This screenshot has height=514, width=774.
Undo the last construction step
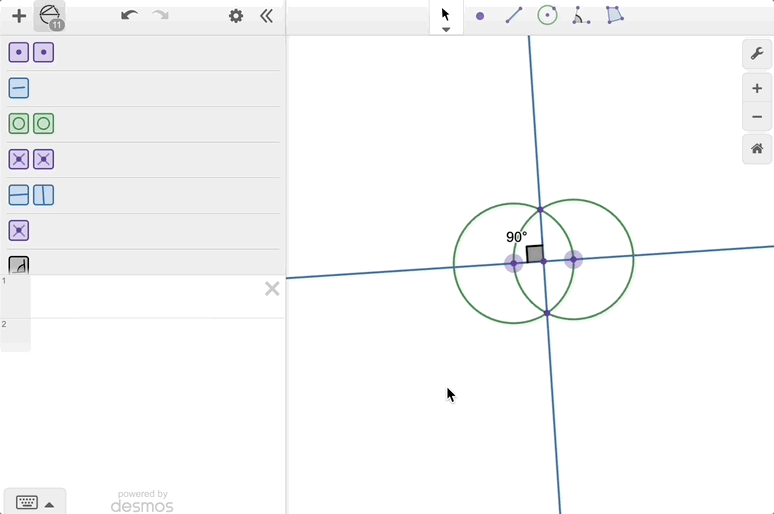coord(128,16)
